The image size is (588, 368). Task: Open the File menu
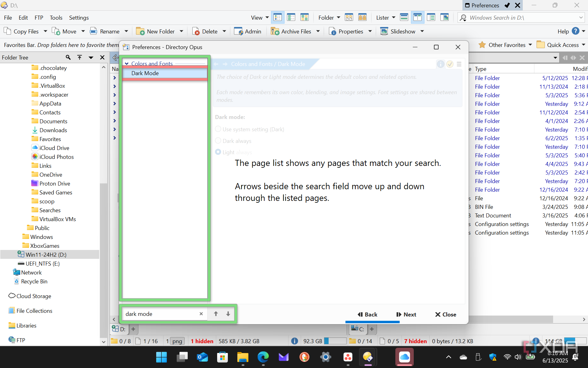click(x=8, y=17)
